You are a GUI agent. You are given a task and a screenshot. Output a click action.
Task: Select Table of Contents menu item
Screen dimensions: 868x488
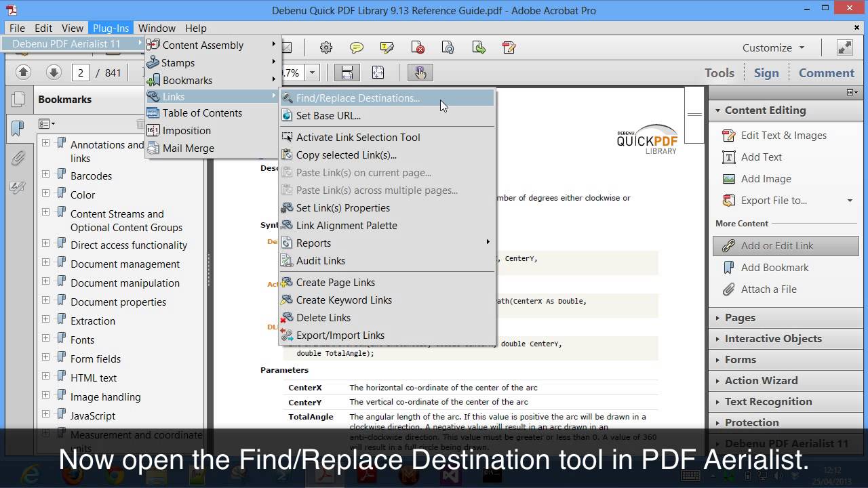pos(213,113)
